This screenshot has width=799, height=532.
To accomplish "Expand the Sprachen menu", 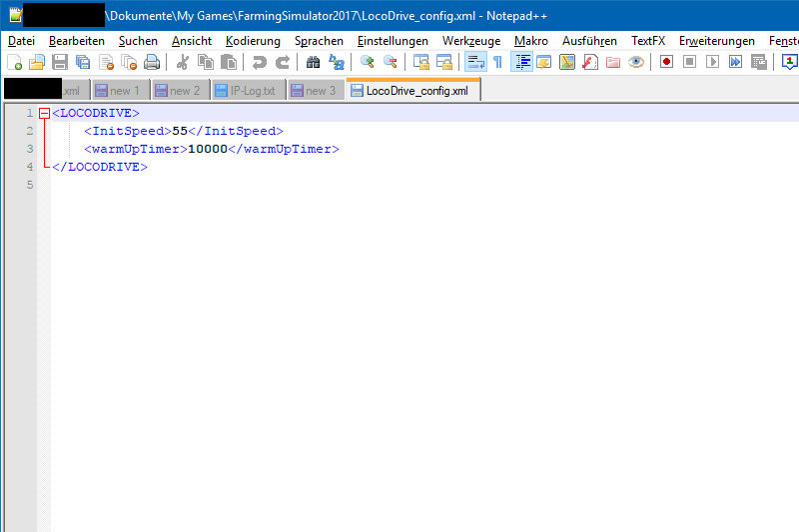I will click(x=319, y=41).
